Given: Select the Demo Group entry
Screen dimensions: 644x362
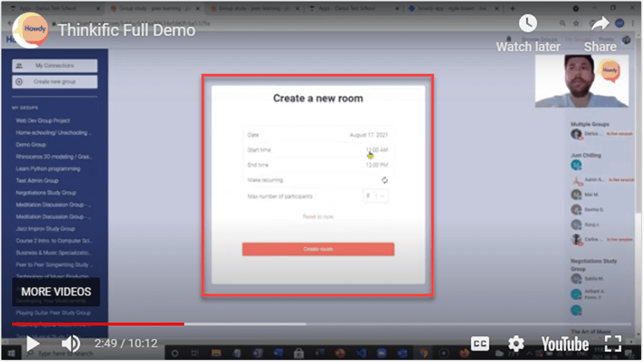Looking at the screenshot, I should 31,145.
